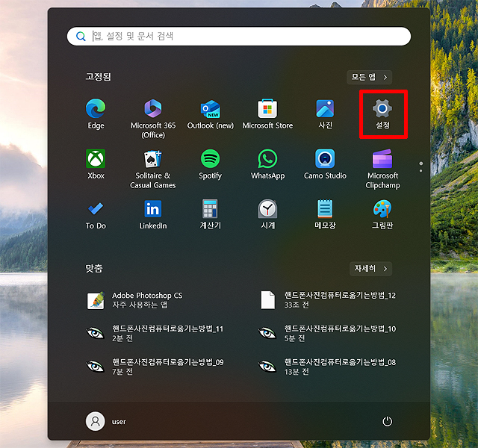Open the user account profile
This screenshot has height=448, width=478.
(x=106, y=421)
